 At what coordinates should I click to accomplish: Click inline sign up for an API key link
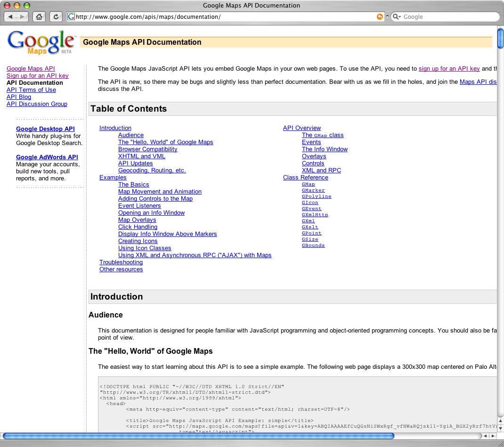click(x=449, y=68)
